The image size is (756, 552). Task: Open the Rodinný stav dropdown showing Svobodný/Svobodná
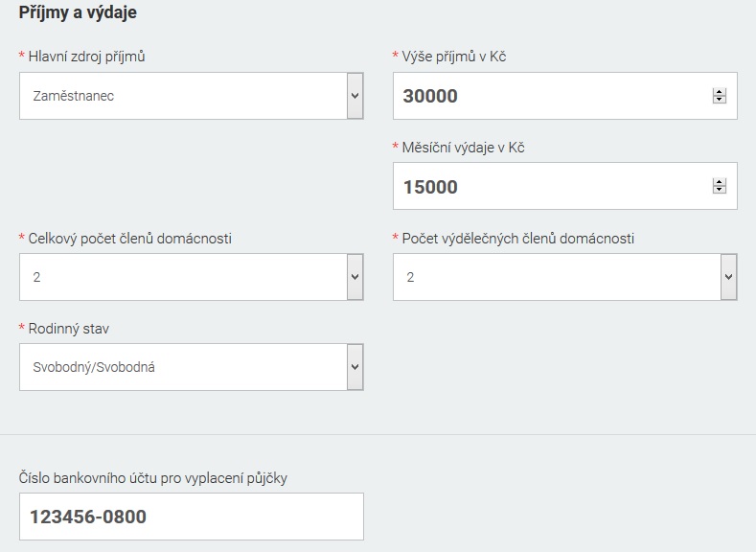click(192, 367)
